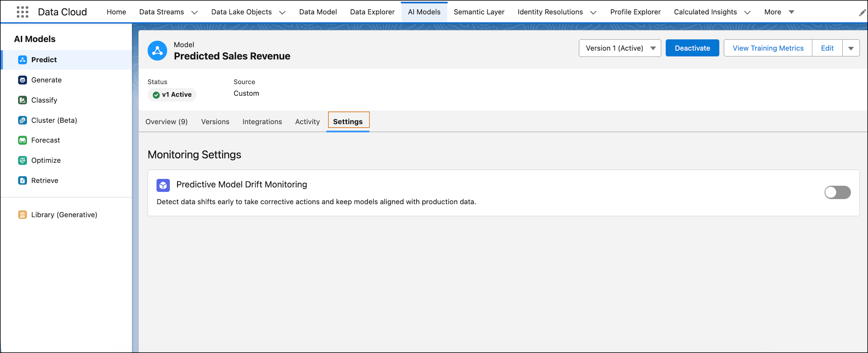868x353 pixels.
Task: Click the Drift Monitoring cube icon
Action: point(163,185)
